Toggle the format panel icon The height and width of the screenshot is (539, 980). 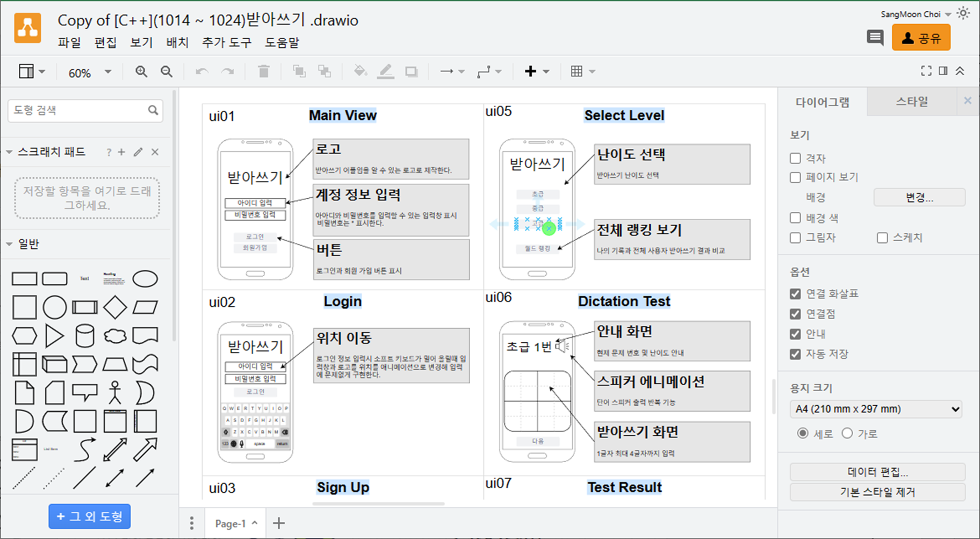[x=943, y=71]
